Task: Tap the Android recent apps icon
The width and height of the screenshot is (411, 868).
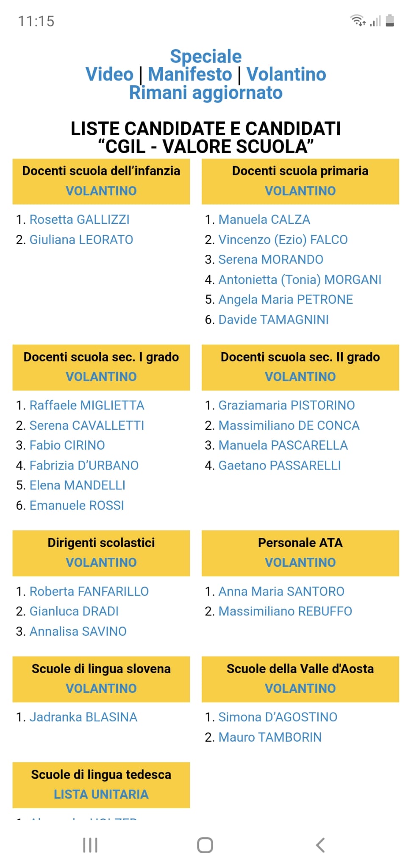Action: pyautogui.click(x=90, y=845)
